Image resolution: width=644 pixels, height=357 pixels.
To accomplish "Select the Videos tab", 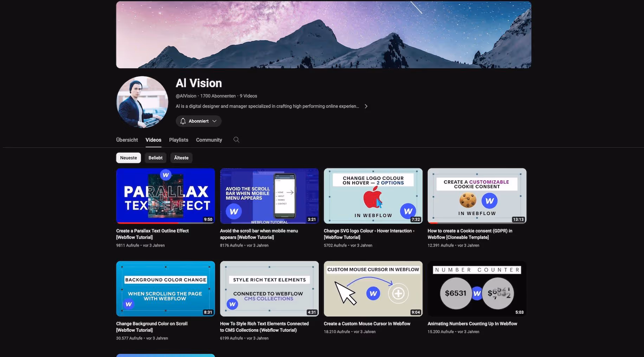I will 154,140.
